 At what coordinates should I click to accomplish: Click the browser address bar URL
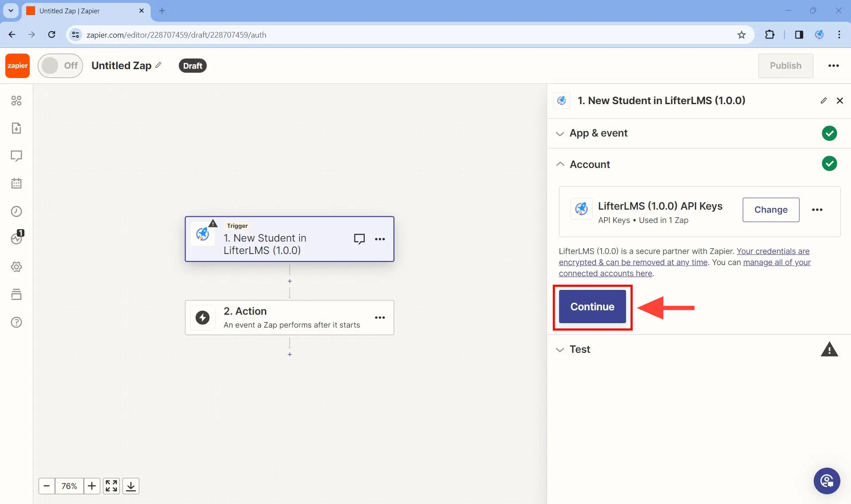click(177, 35)
